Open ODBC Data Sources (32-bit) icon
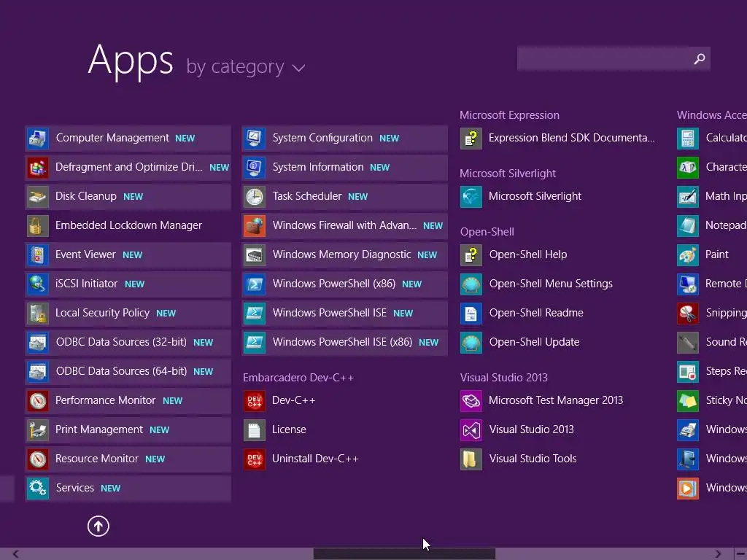The height and width of the screenshot is (560, 747). 38,343
